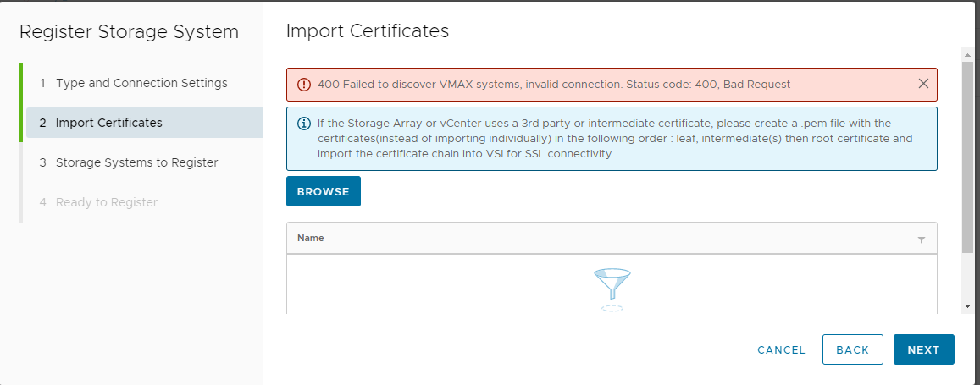This screenshot has width=980, height=385.
Task: Dismiss the 400 Bad Request error alert
Action: tap(923, 84)
